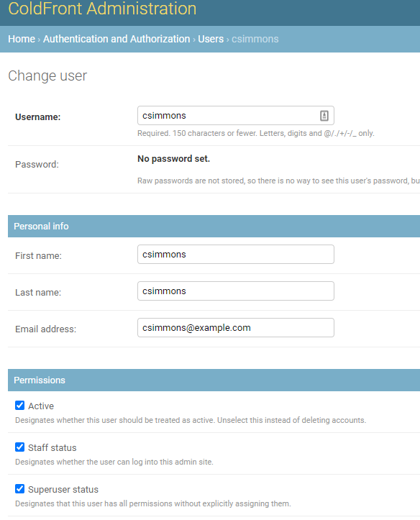Focus the Email address input field
Image resolution: width=420 pixels, height=520 pixels.
tap(236, 328)
